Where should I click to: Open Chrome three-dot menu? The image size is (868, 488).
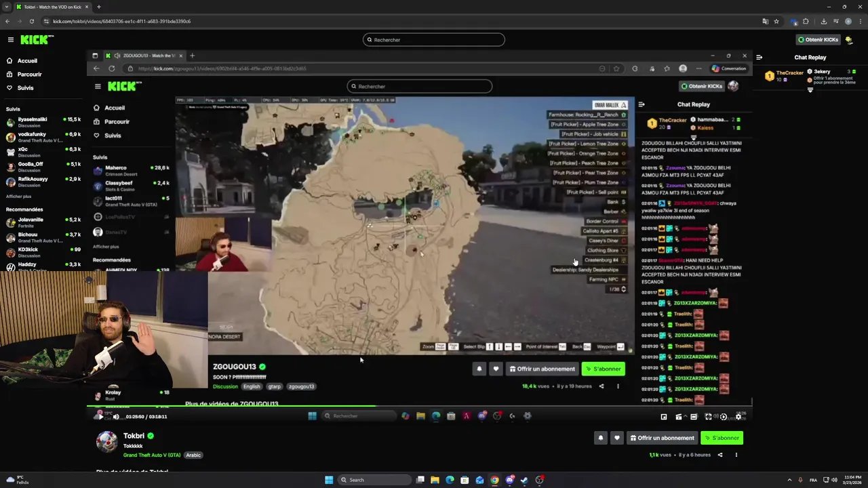(x=860, y=21)
